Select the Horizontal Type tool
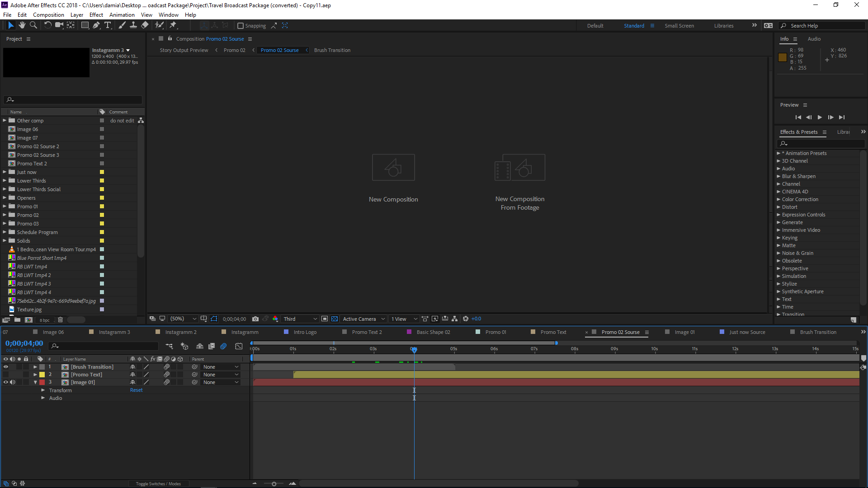The height and width of the screenshot is (488, 868). [108, 25]
